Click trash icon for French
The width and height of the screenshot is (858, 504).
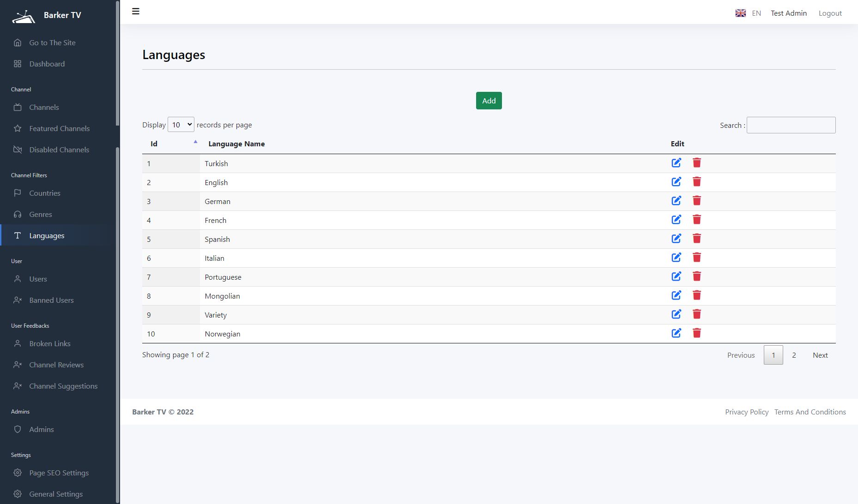point(697,220)
